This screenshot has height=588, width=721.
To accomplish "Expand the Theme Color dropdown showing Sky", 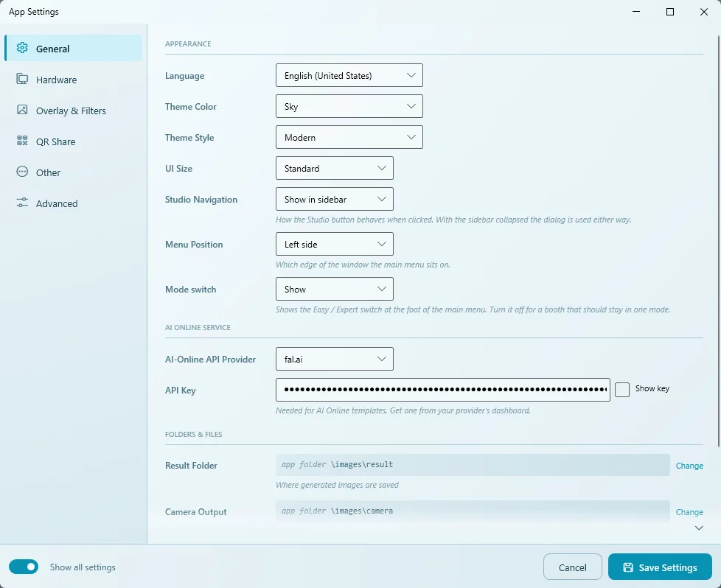I will (x=349, y=106).
